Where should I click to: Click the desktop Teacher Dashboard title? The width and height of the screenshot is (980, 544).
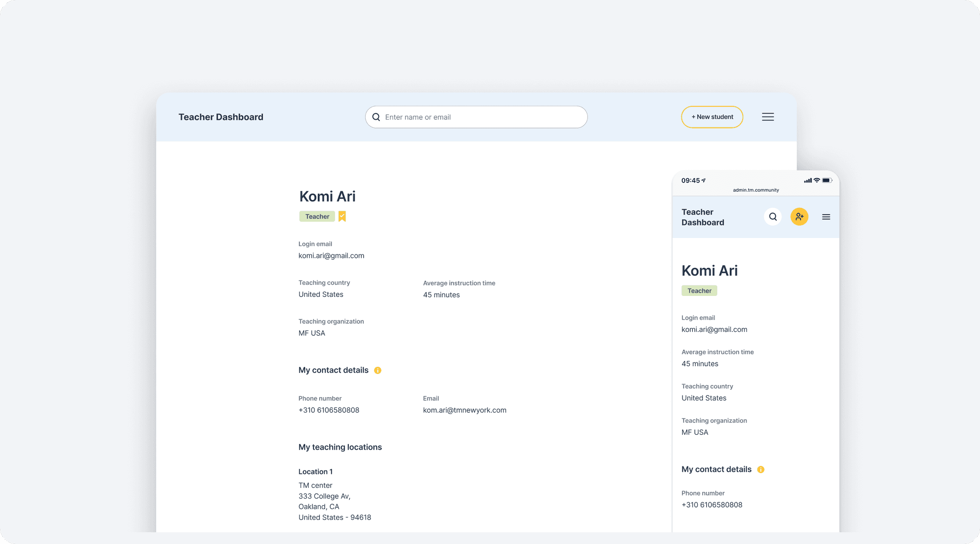pos(221,117)
